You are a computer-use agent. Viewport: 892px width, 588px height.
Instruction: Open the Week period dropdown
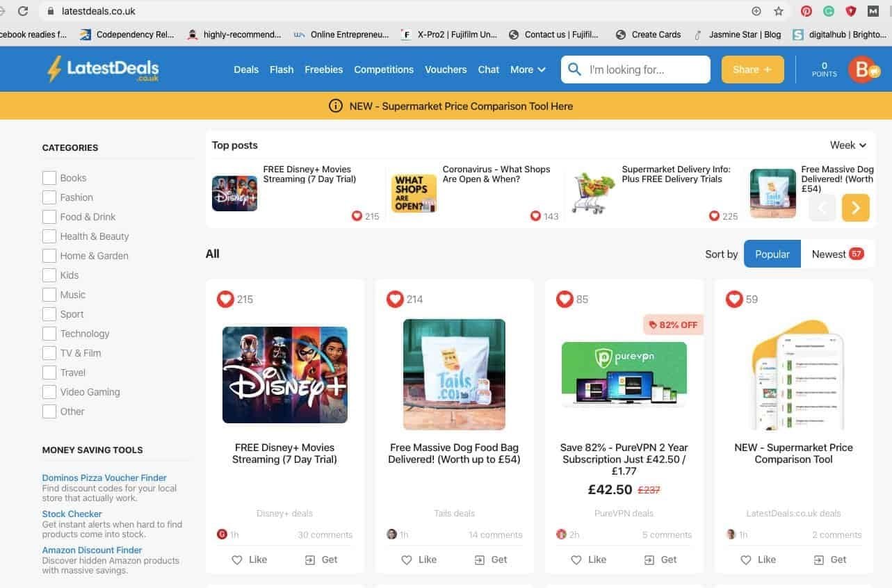click(848, 145)
